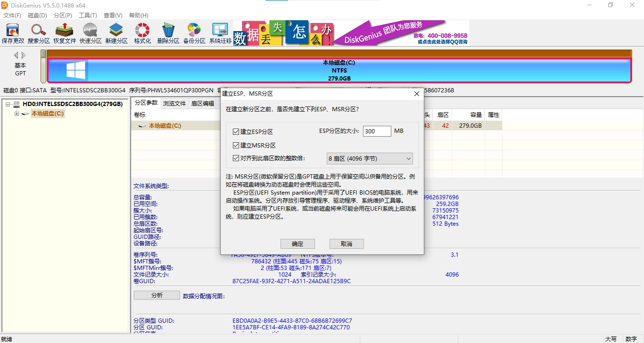The image size is (644, 343).
Task: Click the ESP partition size input field
Action: [377, 131]
